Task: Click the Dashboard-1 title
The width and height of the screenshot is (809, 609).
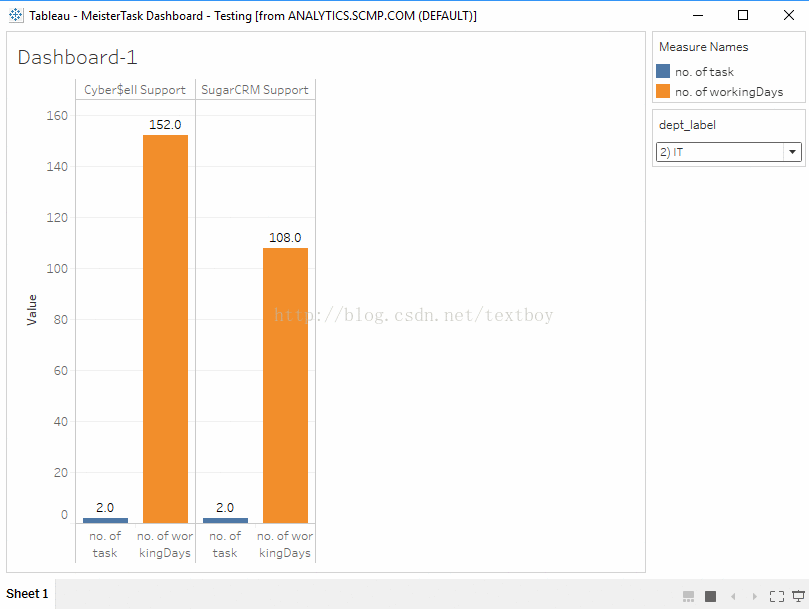Action: tap(77, 57)
